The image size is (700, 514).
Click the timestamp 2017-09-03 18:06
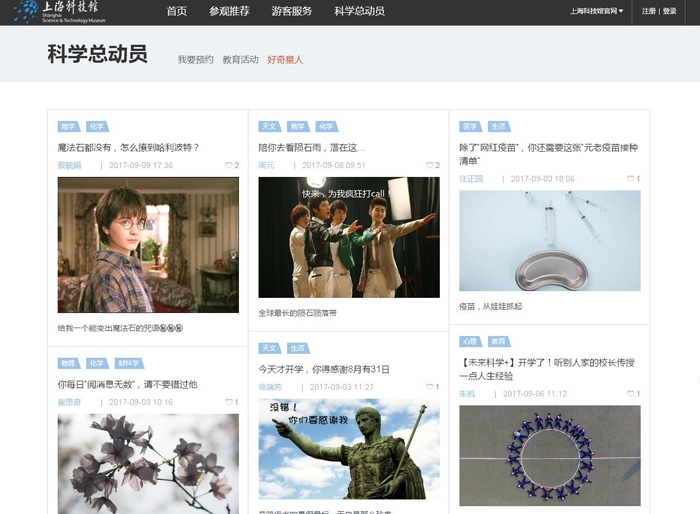543,179
